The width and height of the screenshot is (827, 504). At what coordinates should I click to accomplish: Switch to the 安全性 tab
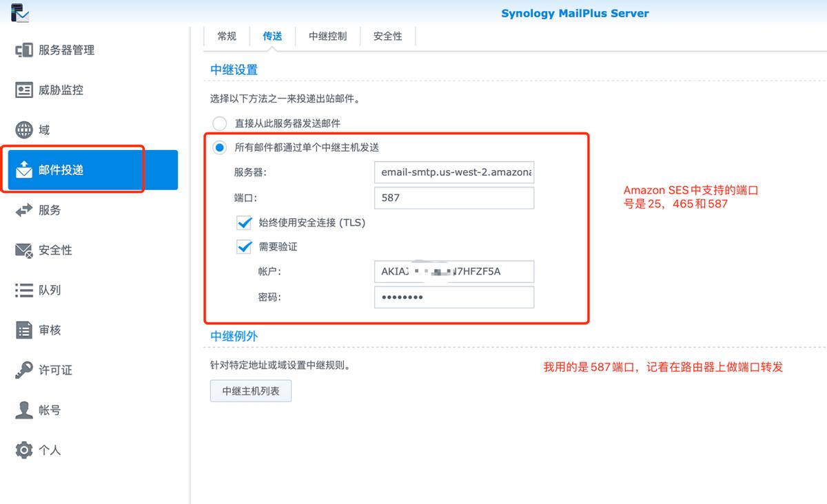pyautogui.click(x=388, y=36)
